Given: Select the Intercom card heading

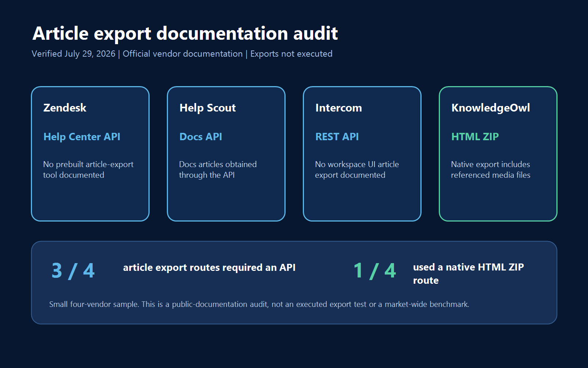Looking at the screenshot, I should [x=338, y=108].
